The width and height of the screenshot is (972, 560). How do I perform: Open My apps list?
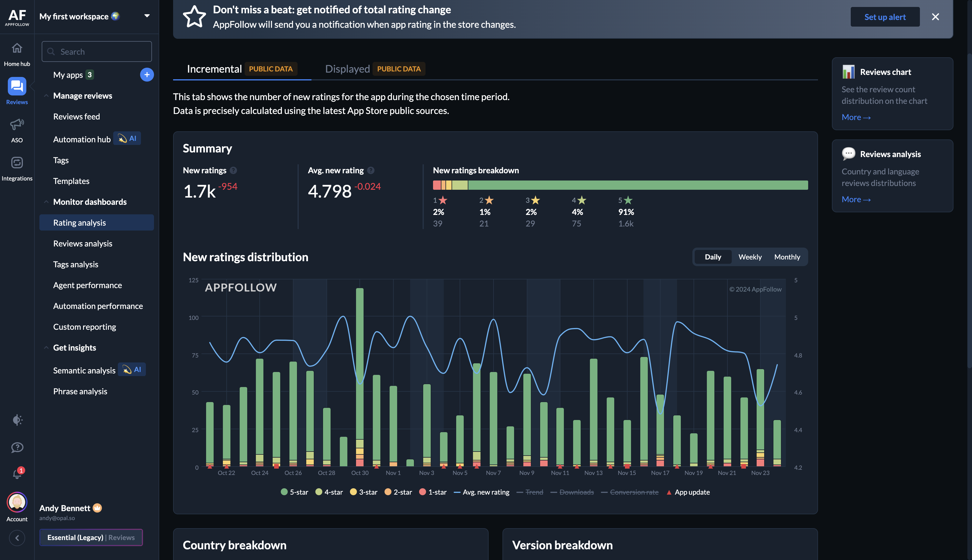73,75
